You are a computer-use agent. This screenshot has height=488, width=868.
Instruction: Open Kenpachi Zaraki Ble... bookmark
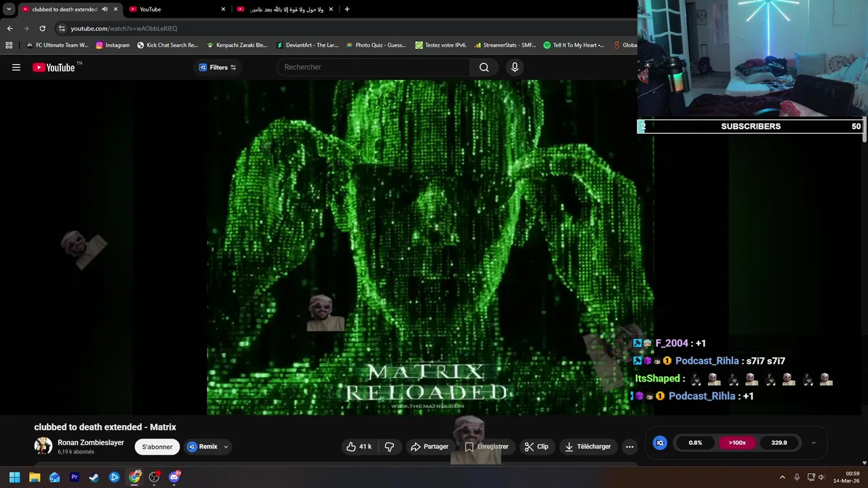point(237,45)
